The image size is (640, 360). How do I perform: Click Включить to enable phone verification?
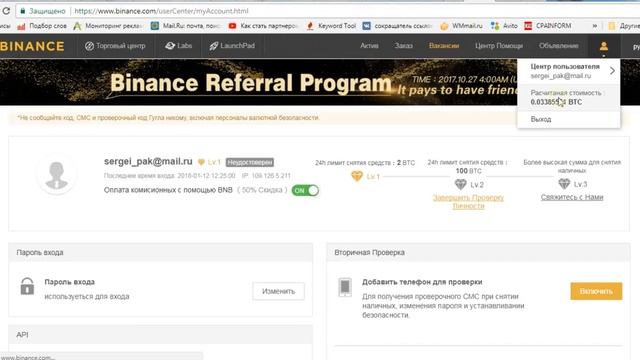click(x=596, y=291)
